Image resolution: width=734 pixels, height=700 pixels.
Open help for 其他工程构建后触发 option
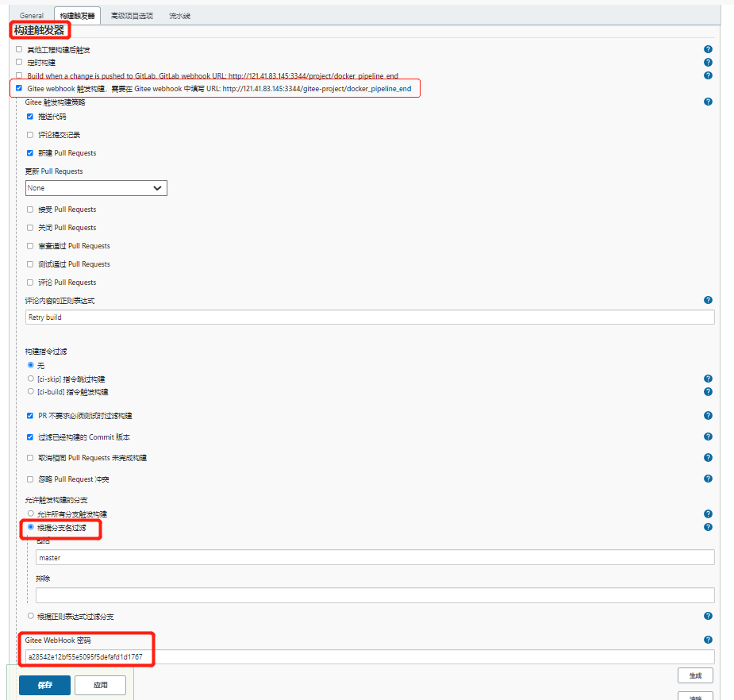pyautogui.click(x=708, y=49)
